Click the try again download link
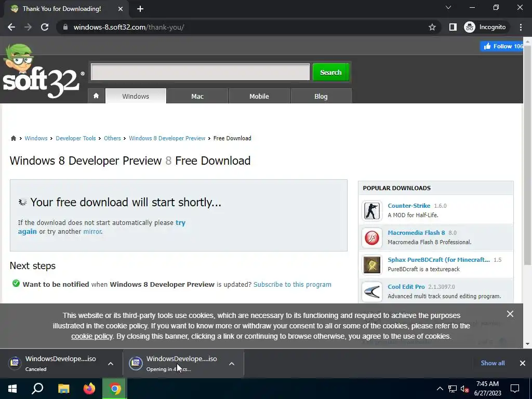 pos(180,222)
